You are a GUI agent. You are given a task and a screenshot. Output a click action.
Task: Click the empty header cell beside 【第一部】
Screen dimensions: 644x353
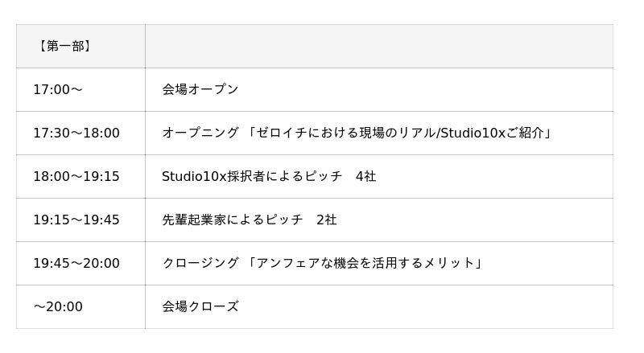coord(378,46)
